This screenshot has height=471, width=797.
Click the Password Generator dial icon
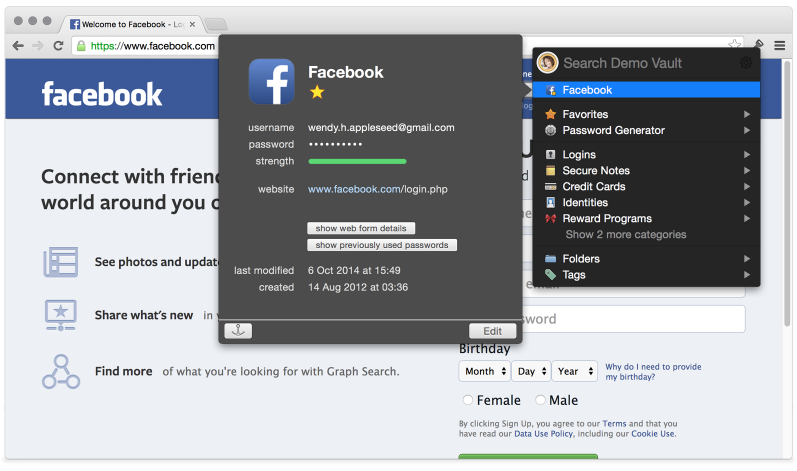point(550,130)
